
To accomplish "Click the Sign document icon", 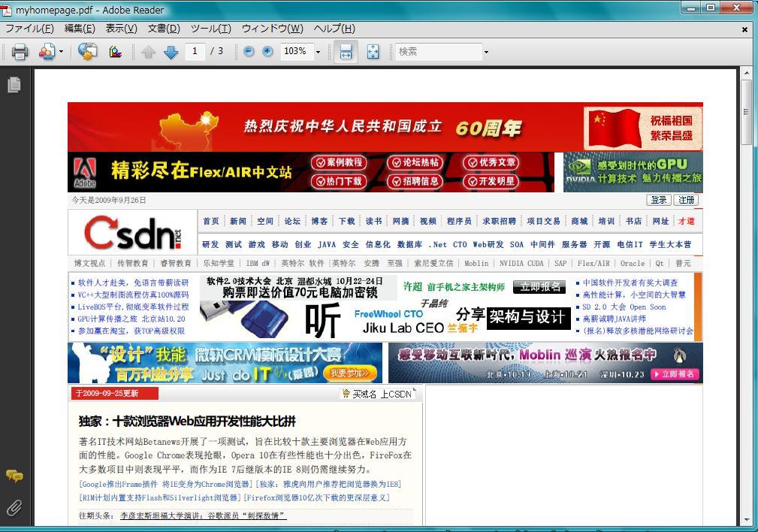I will tap(114, 52).
